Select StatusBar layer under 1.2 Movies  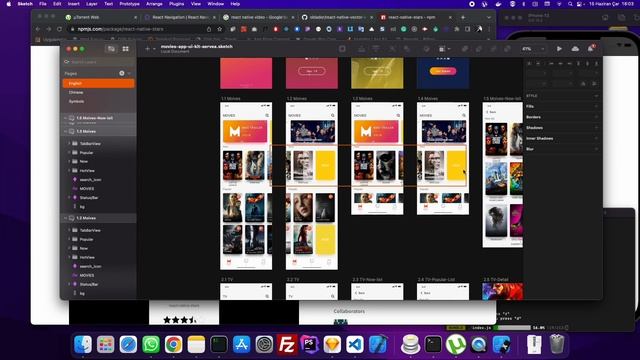89,284
